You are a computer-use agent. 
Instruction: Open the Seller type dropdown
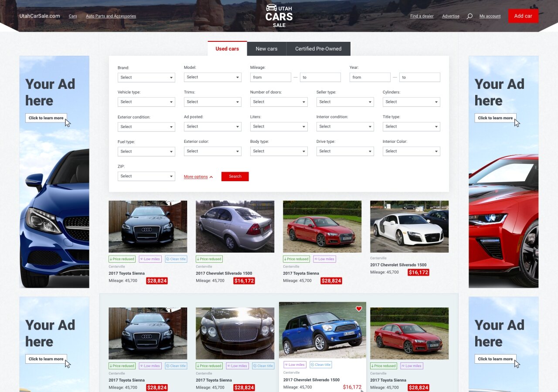pos(345,102)
